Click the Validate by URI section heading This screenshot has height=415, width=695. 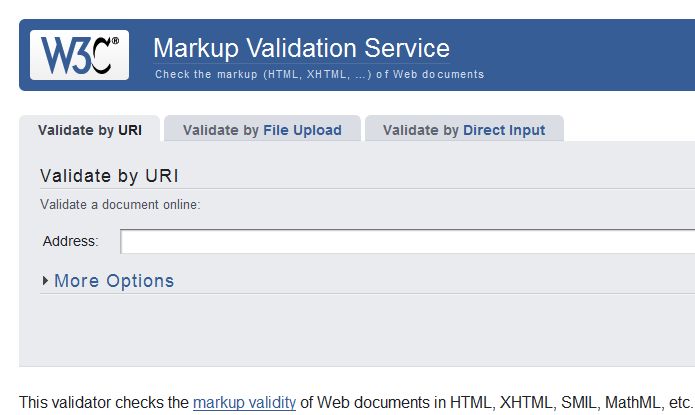[109, 176]
